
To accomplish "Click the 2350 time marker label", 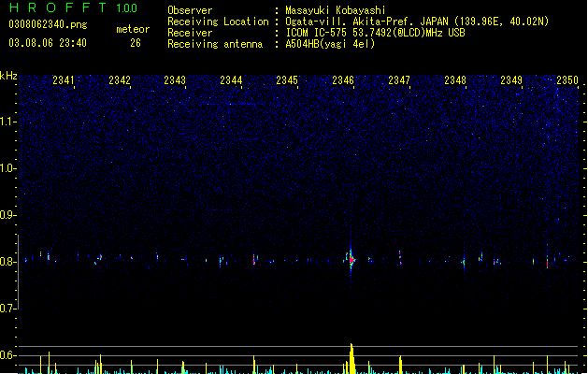I will click(567, 79).
